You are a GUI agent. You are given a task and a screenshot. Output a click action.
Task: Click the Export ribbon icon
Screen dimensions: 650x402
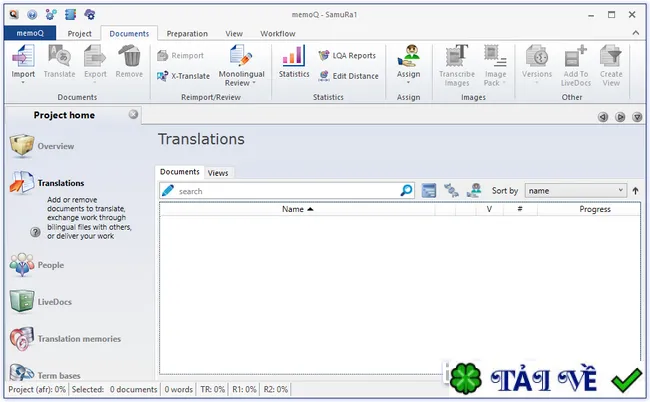[x=95, y=56]
